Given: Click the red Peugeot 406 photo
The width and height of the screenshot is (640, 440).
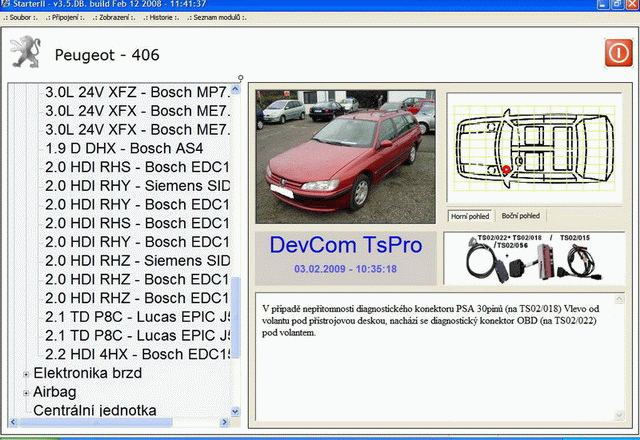Looking at the screenshot, I should click(x=345, y=157).
